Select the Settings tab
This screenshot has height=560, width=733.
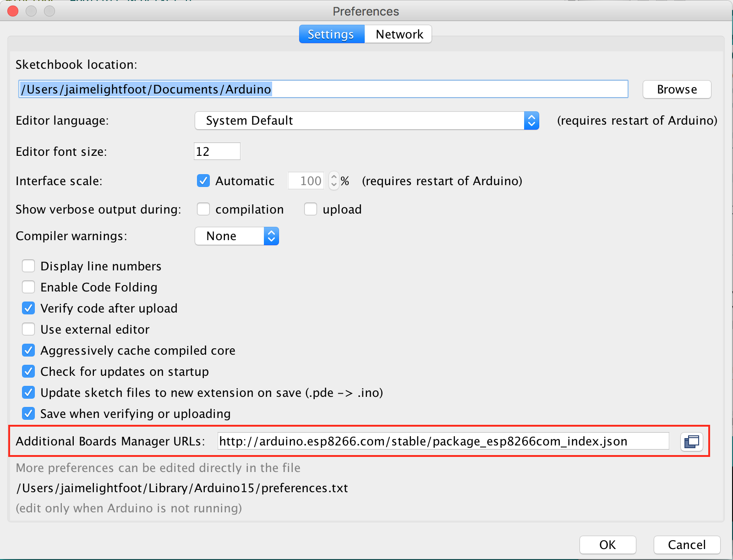331,34
